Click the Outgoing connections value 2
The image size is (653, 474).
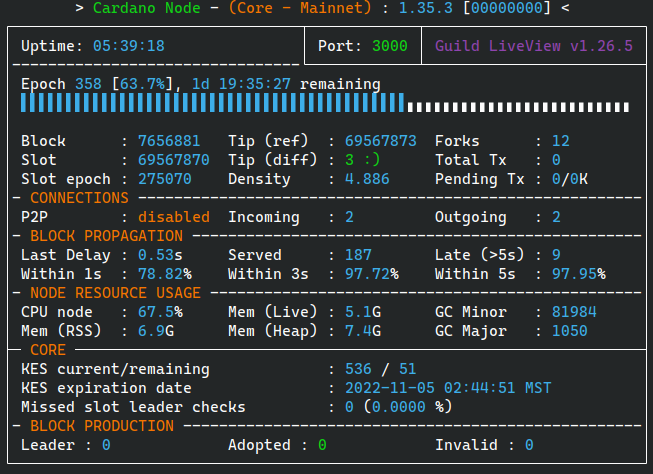pyautogui.click(x=556, y=217)
